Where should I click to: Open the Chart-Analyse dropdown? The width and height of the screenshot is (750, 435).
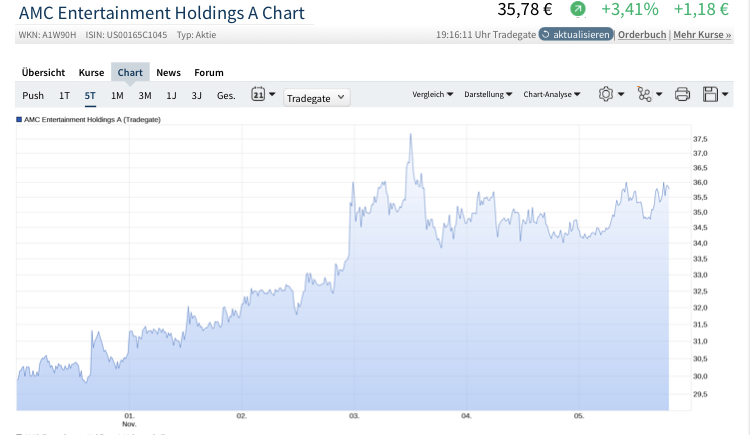click(x=551, y=95)
